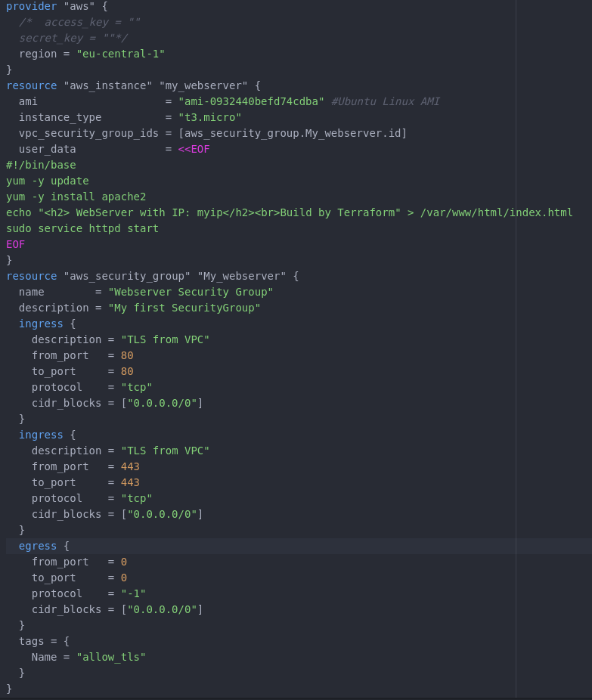Click the "aws" provider name string
Screen dimensions: 592x700
coord(79,6)
